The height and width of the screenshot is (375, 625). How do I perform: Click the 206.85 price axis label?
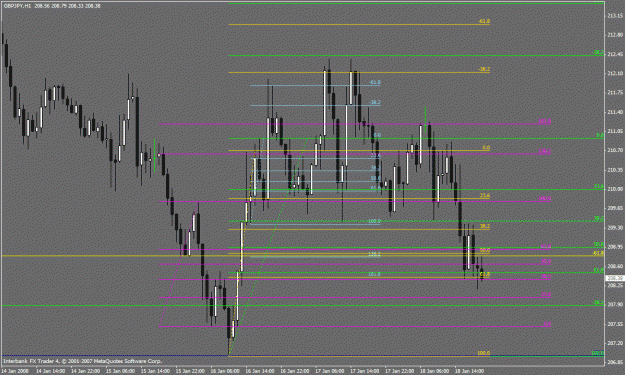click(x=615, y=362)
